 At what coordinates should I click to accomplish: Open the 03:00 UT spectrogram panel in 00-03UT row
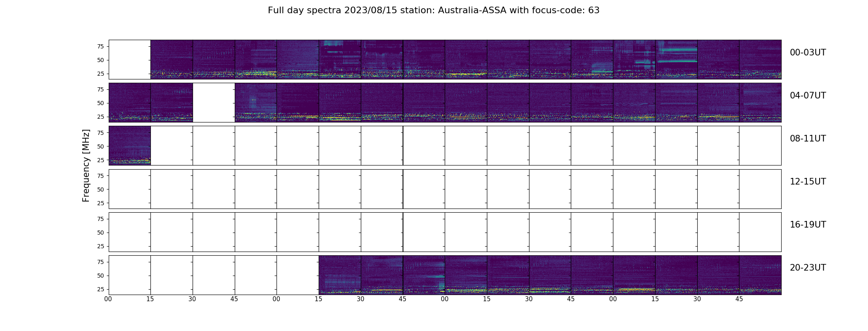tap(634, 60)
